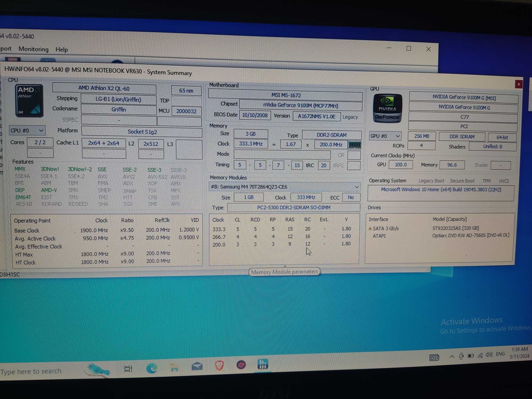Click the HT Max row in Operating Point
The image size is (532, 399).
pos(107,254)
